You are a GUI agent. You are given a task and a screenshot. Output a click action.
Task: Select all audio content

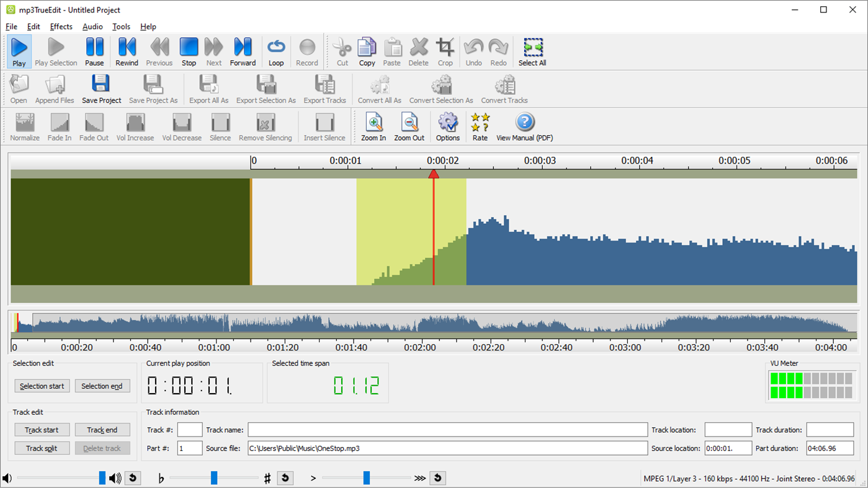point(532,50)
